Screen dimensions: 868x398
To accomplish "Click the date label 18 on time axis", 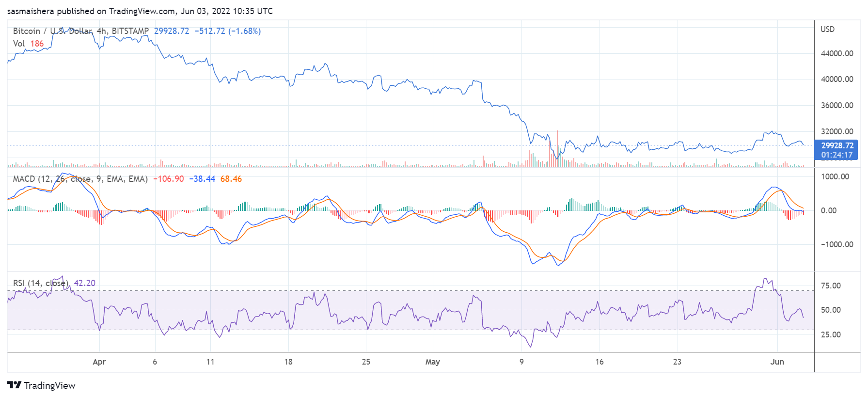I will point(288,362).
